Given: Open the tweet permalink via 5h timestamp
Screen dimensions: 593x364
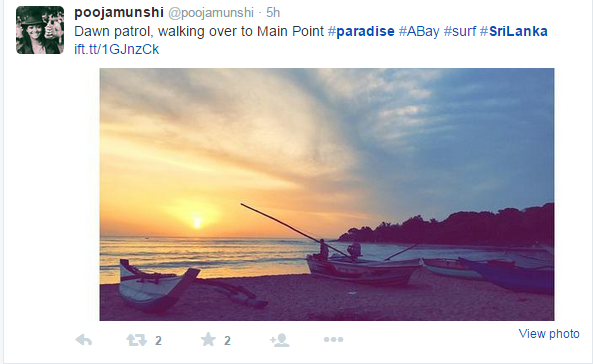Looking at the screenshot, I should [273, 12].
